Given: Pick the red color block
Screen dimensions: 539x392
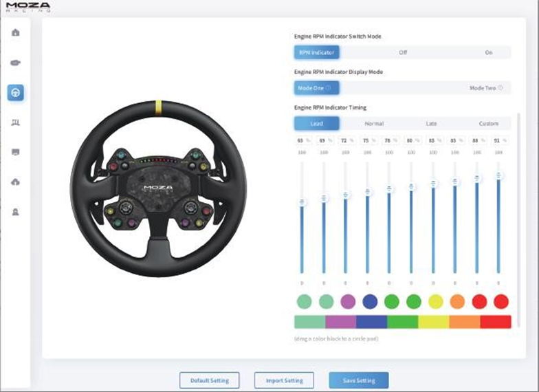Looking at the screenshot, I should (496, 322).
